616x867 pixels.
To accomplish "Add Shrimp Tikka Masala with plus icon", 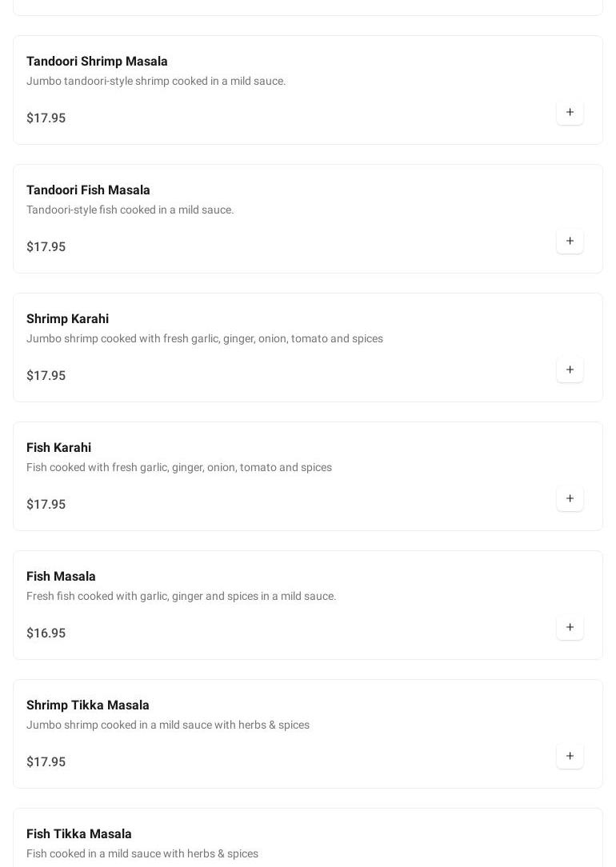I will (x=570, y=757).
